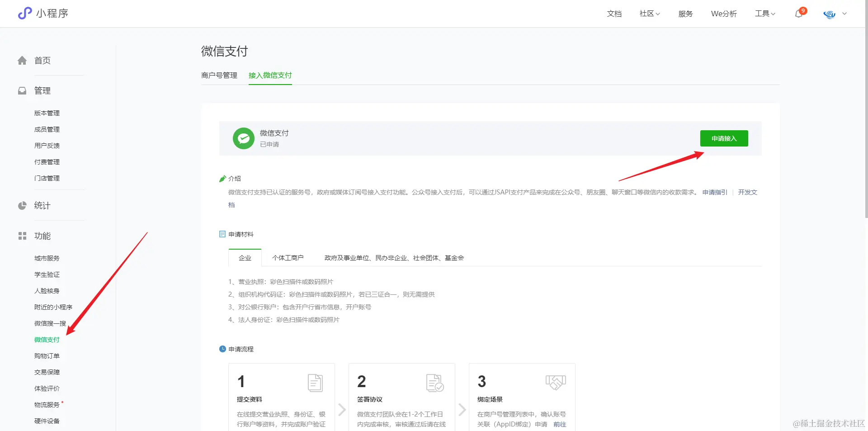Click the 法人身份证 requirement line

(284, 320)
